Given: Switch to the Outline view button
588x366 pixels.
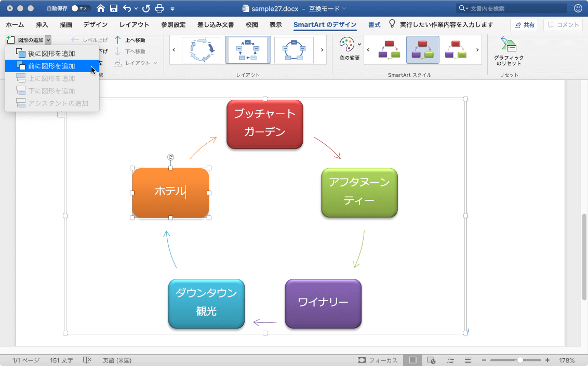Looking at the screenshot, I should point(450,360).
